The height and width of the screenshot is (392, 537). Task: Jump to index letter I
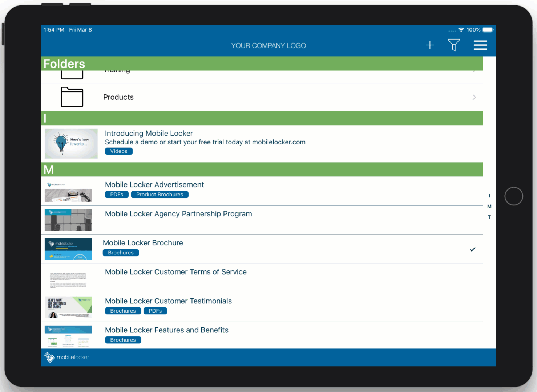click(x=489, y=196)
